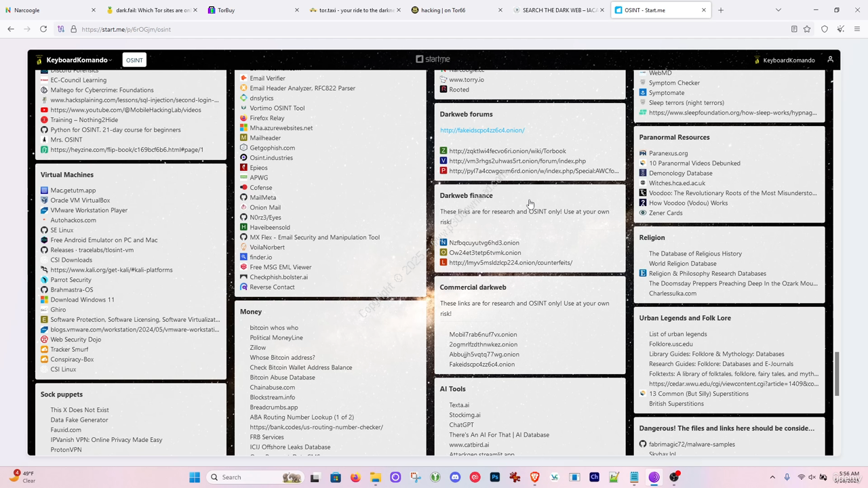This screenshot has height=488, width=868.
Task: Open the list all tabs dropdown
Action: (x=778, y=10)
